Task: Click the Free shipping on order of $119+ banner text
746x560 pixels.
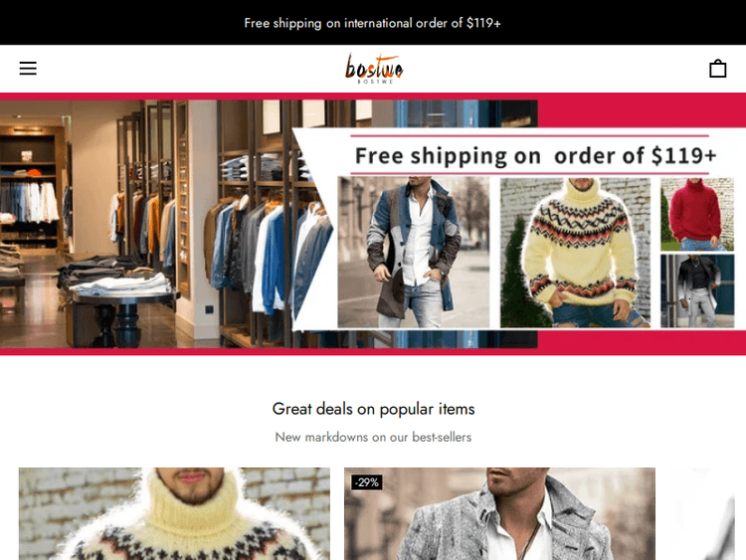Action: point(536,155)
